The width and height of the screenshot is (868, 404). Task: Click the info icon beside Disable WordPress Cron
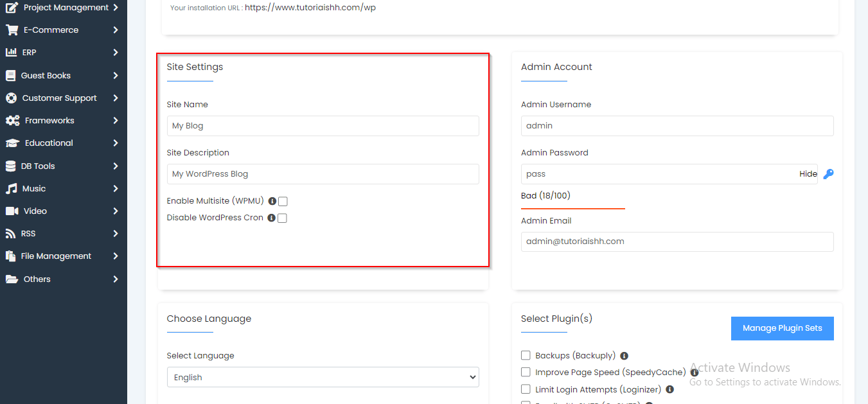pos(271,218)
